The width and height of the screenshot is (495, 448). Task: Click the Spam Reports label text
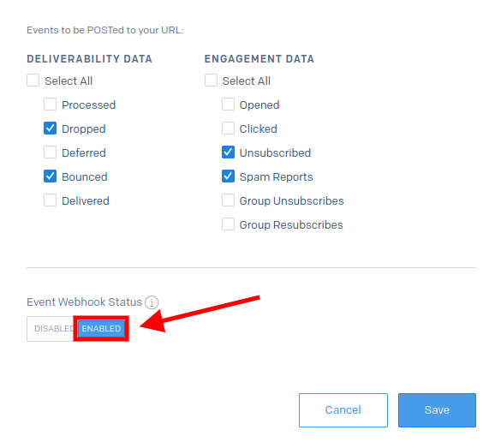click(x=276, y=177)
